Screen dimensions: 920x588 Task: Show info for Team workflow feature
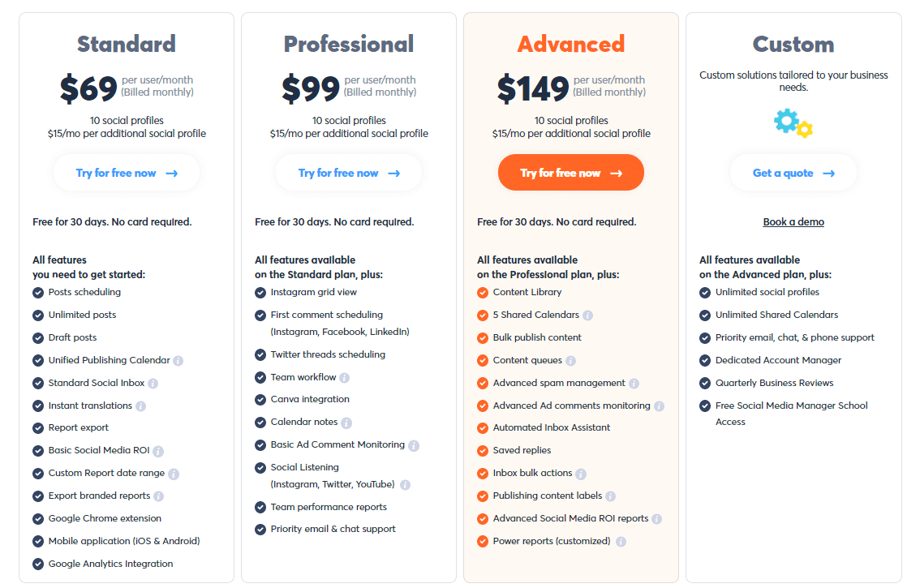tap(344, 378)
